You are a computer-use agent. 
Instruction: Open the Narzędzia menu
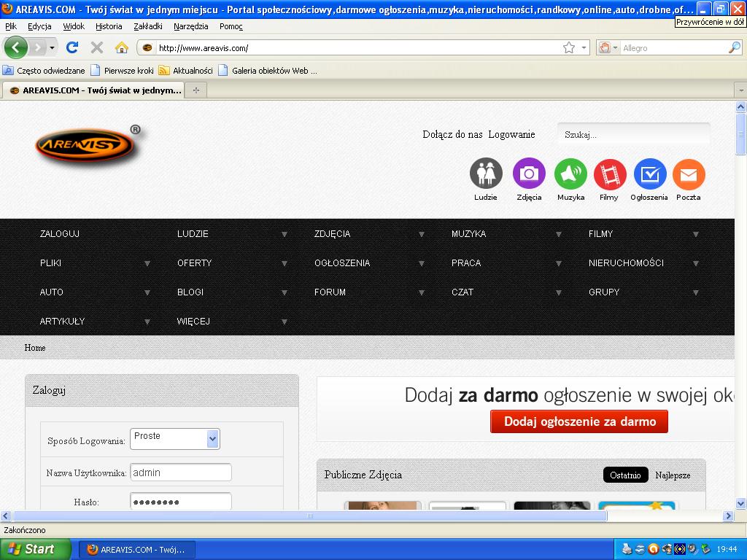(x=191, y=26)
